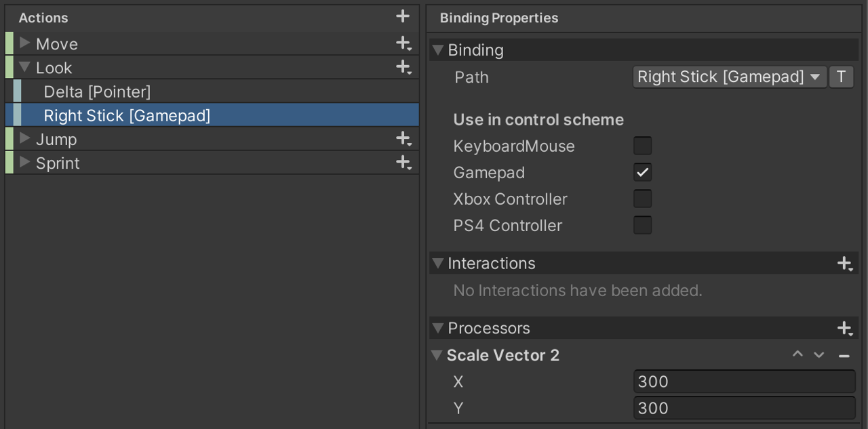Screen dimensions: 868x429
Task: Enable the KeyboardMouse control scheme
Action: pos(643,145)
